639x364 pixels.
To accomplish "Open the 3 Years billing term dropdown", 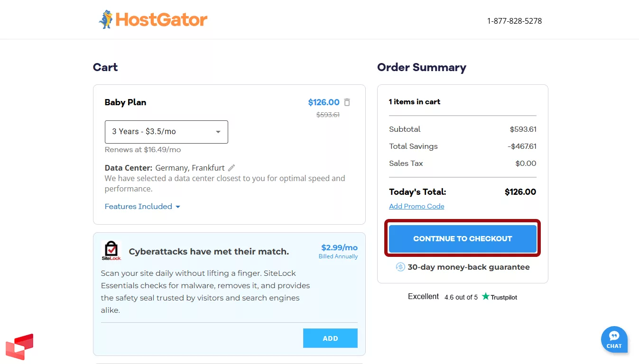I will click(x=166, y=132).
